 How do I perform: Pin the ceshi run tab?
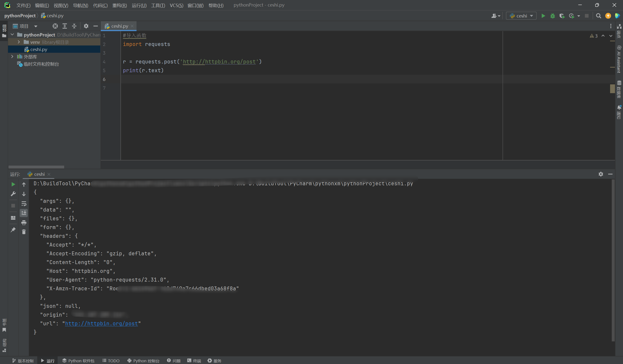(x=13, y=230)
